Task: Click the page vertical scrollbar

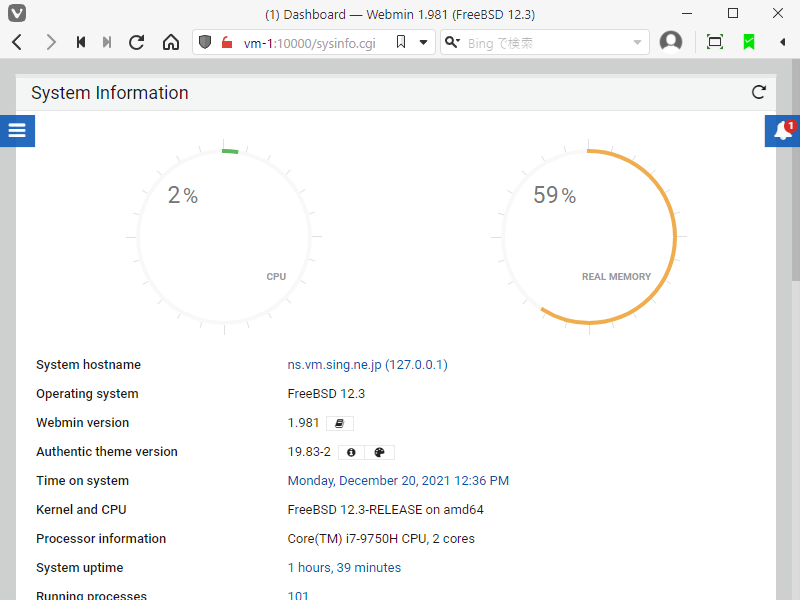Action: click(795, 170)
